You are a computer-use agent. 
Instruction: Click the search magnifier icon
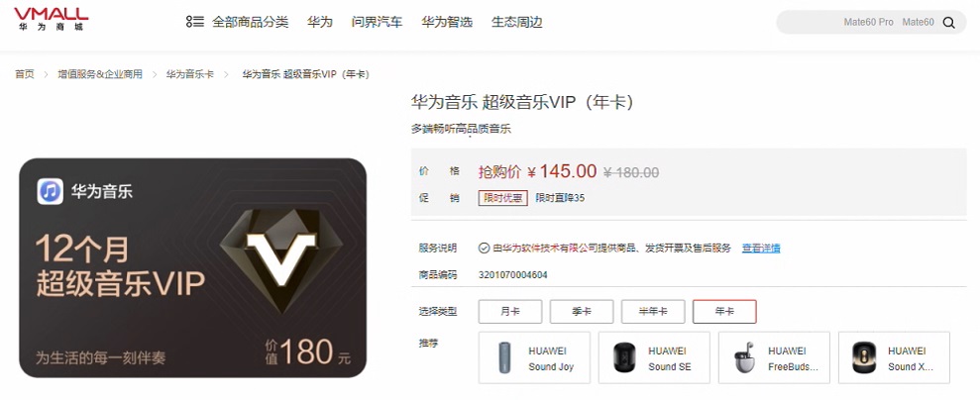point(948,23)
